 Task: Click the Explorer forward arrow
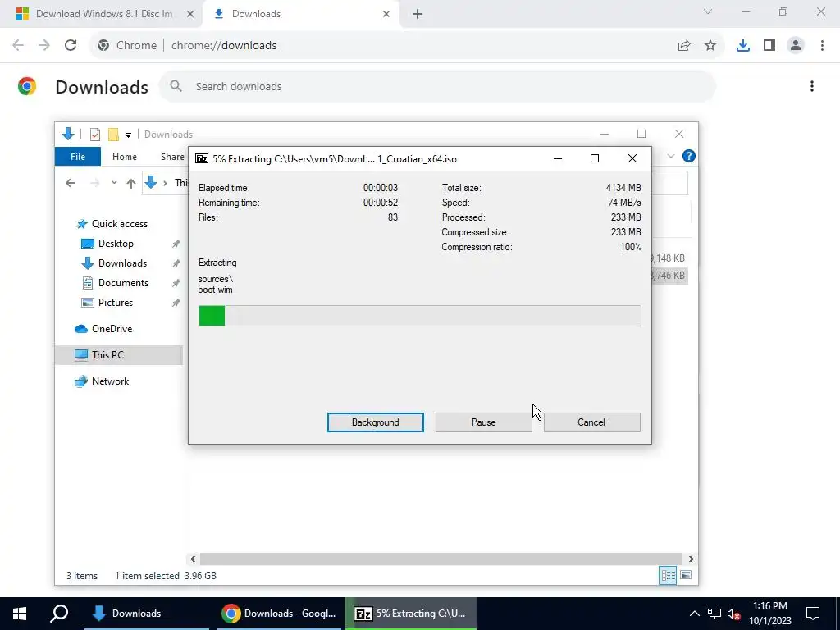(x=95, y=183)
